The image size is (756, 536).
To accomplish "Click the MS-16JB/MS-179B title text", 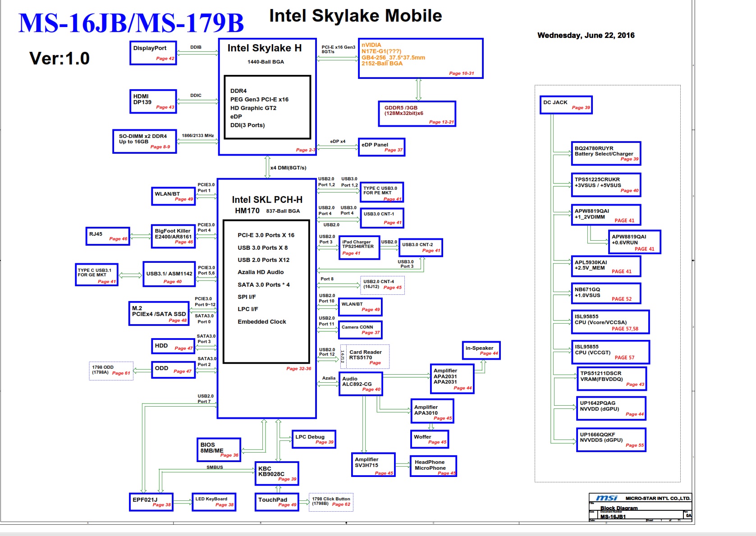I will tap(131, 23).
